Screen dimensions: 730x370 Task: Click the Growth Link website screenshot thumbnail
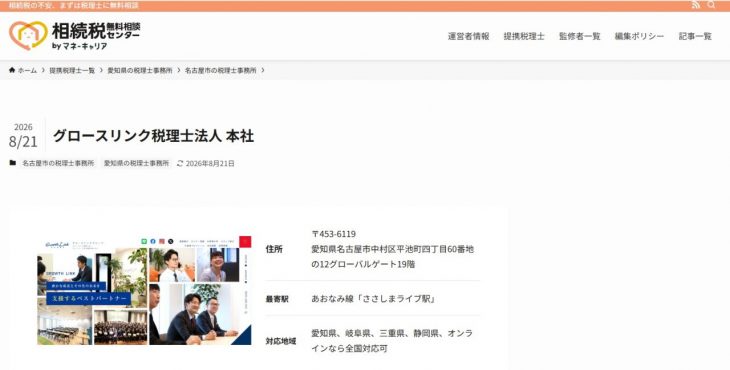(x=144, y=290)
